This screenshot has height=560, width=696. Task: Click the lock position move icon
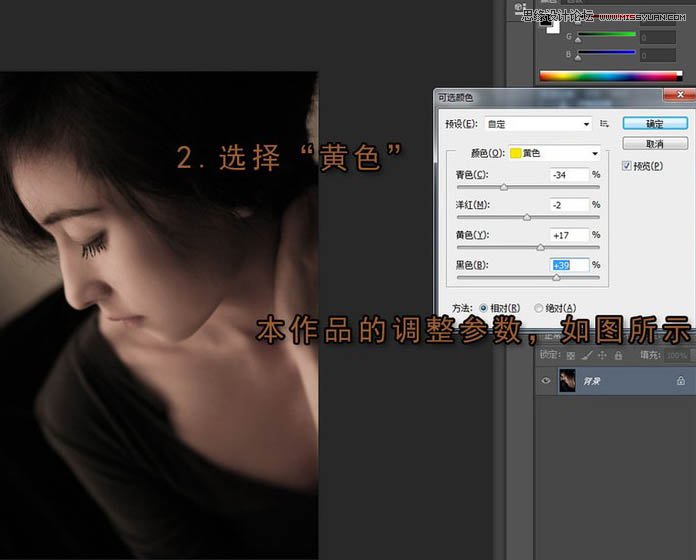[x=602, y=355]
